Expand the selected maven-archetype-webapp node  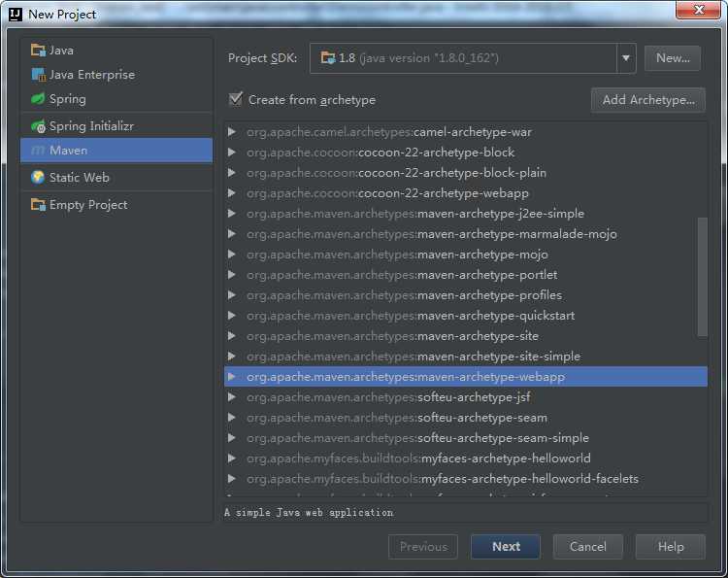click(232, 377)
